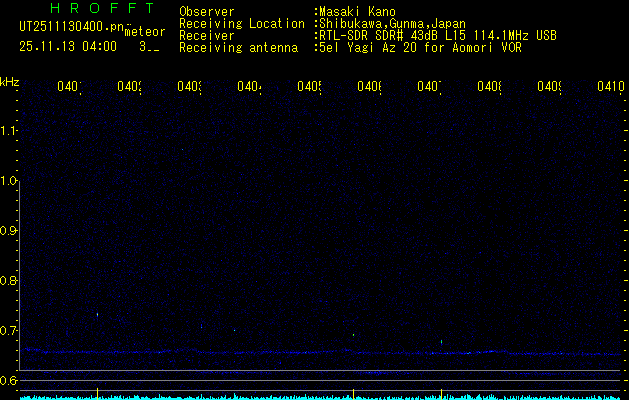
Task: Click the 0407 time axis label
Action: click(429, 86)
